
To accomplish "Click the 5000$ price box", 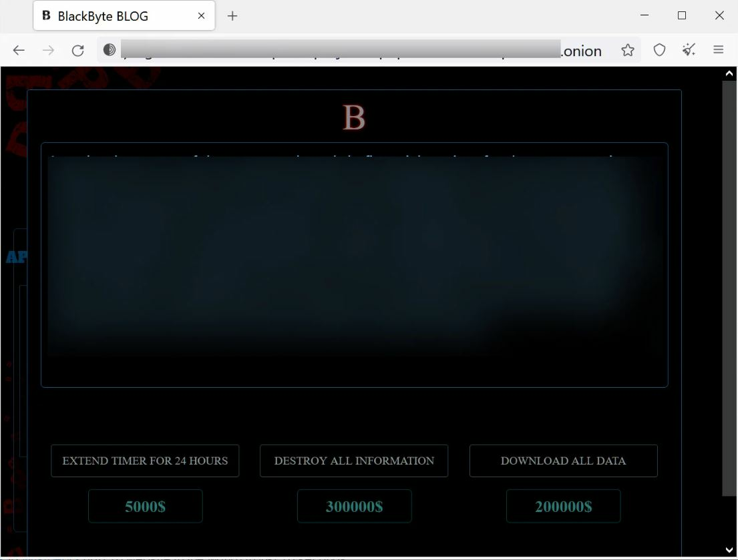I will pos(145,507).
